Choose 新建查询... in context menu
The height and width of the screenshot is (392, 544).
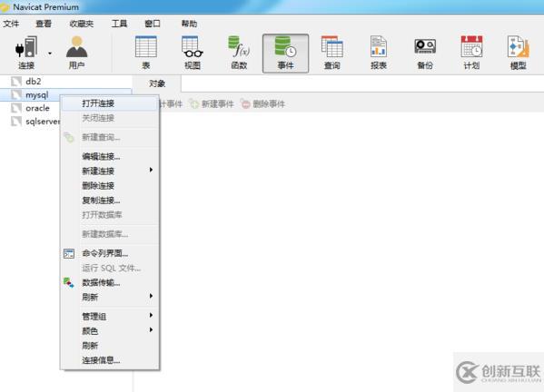(x=110, y=137)
